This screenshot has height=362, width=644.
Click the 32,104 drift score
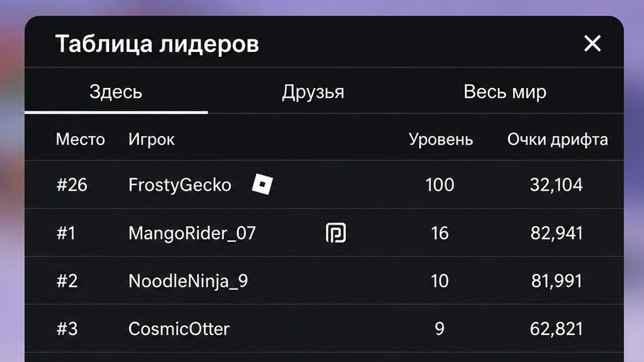556,185
